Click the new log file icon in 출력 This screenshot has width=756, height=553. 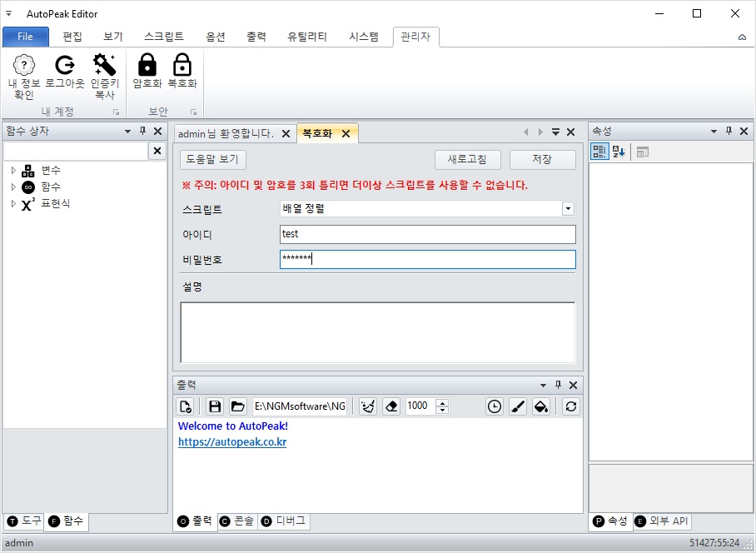click(x=185, y=406)
